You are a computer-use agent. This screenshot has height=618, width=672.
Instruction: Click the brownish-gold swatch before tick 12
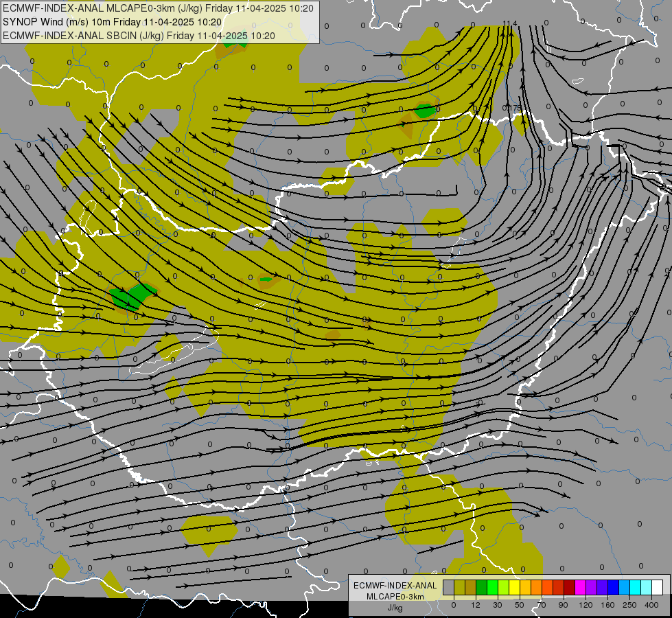[471, 588]
